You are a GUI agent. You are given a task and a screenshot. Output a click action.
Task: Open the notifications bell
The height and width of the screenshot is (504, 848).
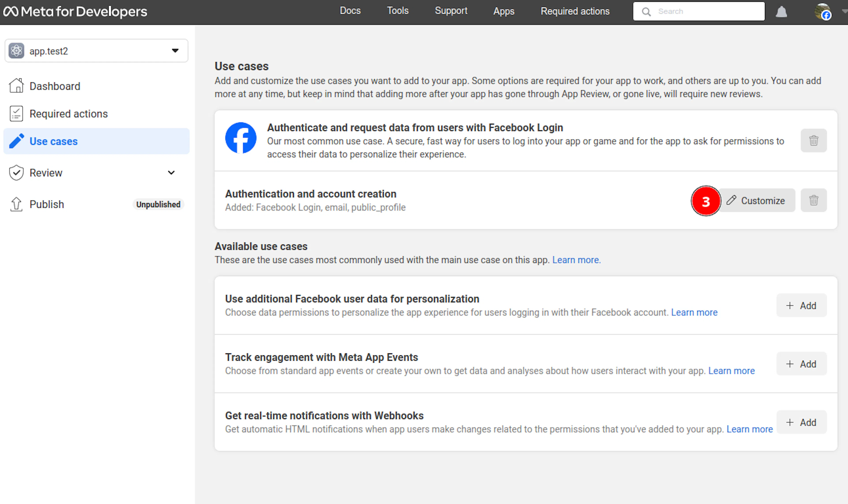click(781, 11)
